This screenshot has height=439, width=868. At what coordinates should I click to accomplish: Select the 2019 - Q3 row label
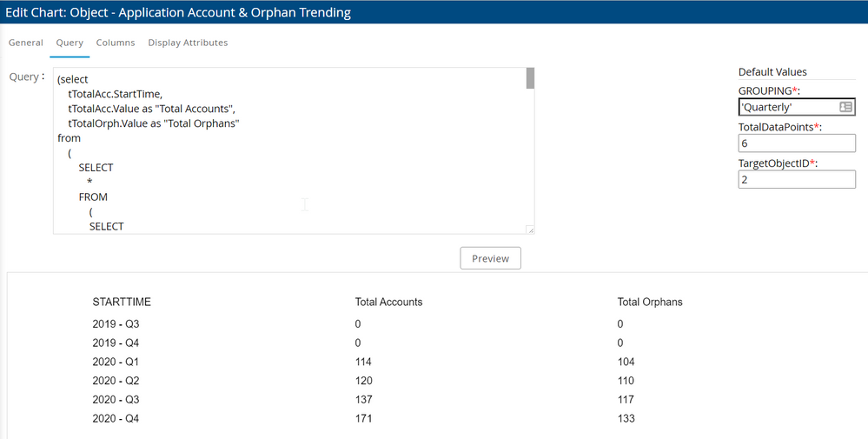point(115,324)
